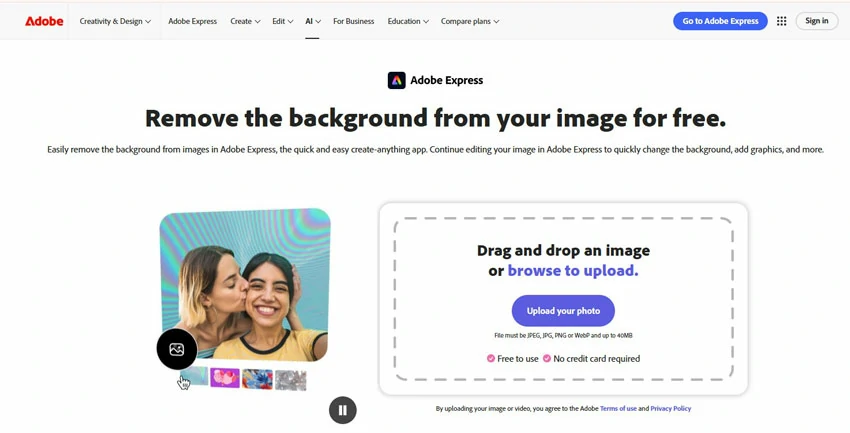Expand Creativity & Design menu
850x433 pixels.
pyautogui.click(x=115, y=21)
